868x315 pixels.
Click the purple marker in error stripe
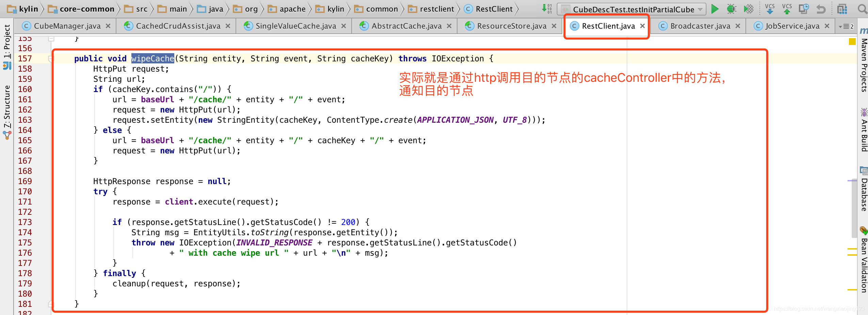[x=852, y=180]
